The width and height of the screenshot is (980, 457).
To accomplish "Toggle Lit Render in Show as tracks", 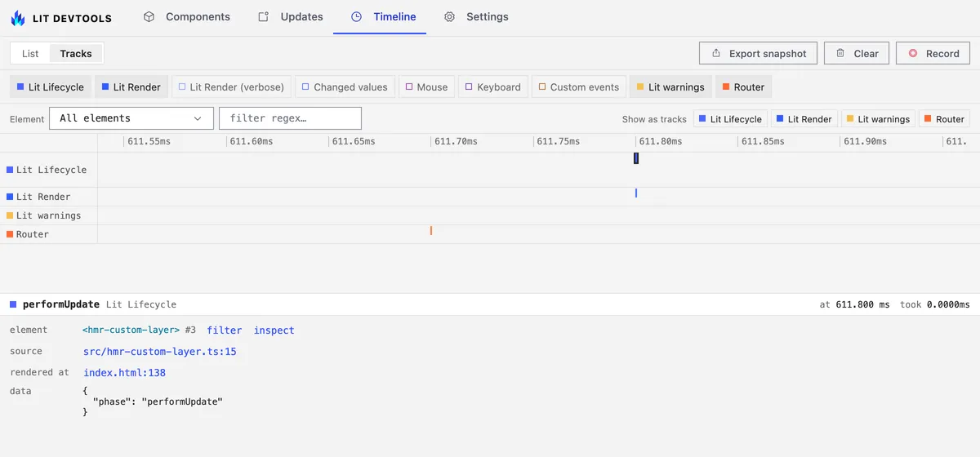I will pyautogui.click(x=804, y=119).
